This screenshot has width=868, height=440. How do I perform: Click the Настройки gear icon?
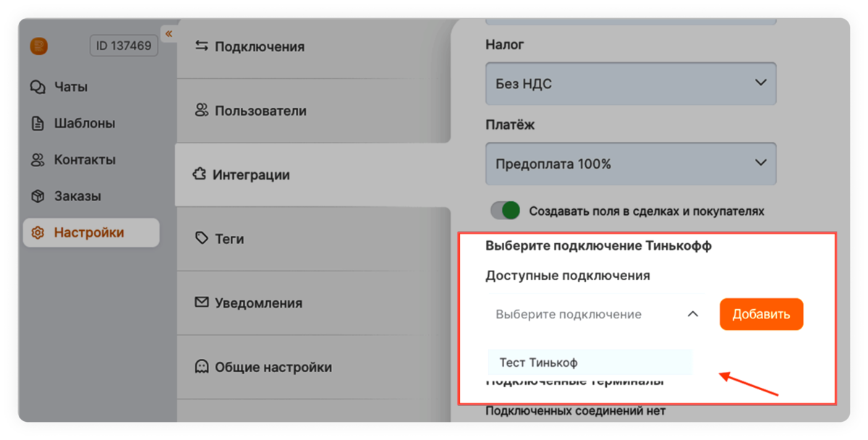tap(38, 233)
